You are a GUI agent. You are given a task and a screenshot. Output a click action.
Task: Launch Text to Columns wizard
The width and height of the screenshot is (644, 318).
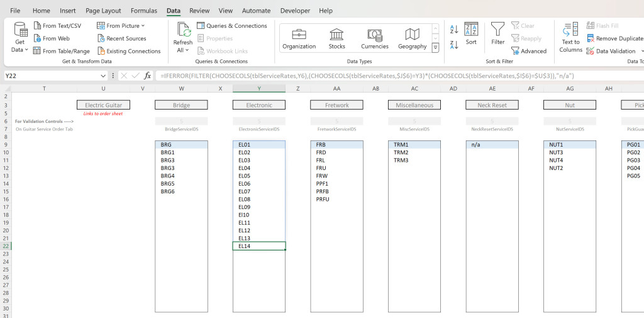[x=570, y=38]
